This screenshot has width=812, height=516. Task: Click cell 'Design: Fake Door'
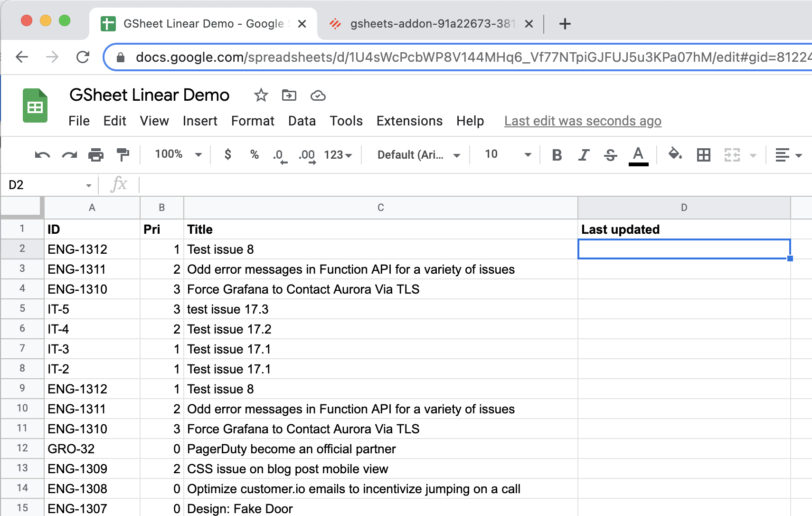pyautogui.click(x=381, y=508)
